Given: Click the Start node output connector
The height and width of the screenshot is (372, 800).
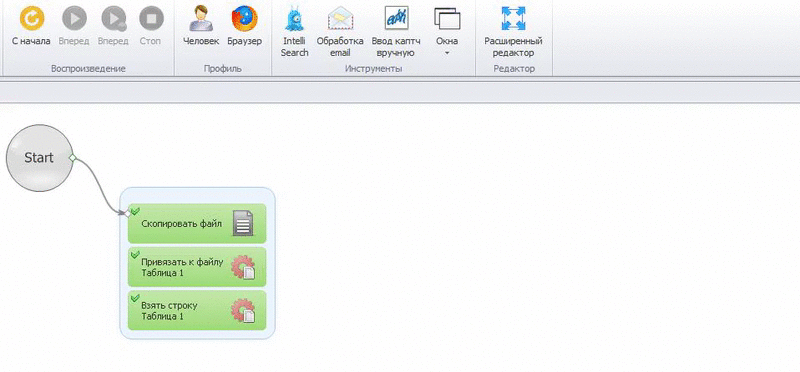Looking at the screenshot, I should [72, 158].
